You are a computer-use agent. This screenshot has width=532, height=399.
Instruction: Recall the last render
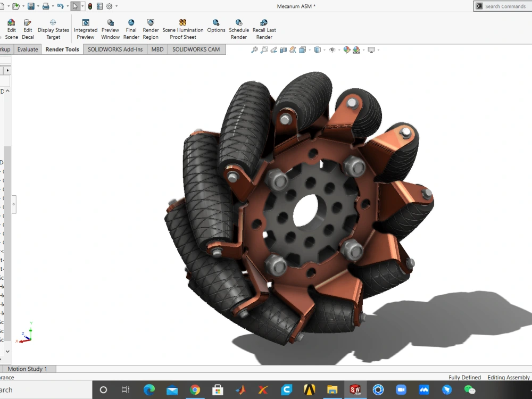(x=264, y=29)
